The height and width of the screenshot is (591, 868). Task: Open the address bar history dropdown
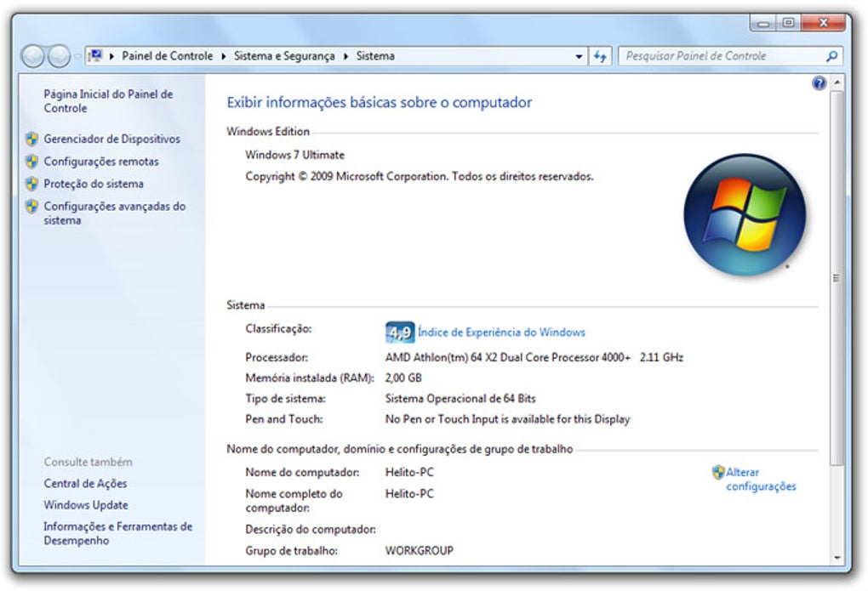[579, 56]
